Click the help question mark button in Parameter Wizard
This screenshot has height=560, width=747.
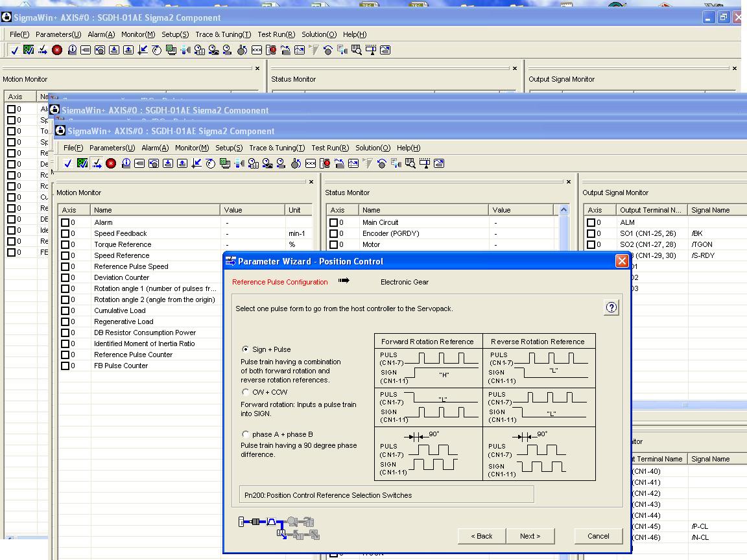(611, 308)
